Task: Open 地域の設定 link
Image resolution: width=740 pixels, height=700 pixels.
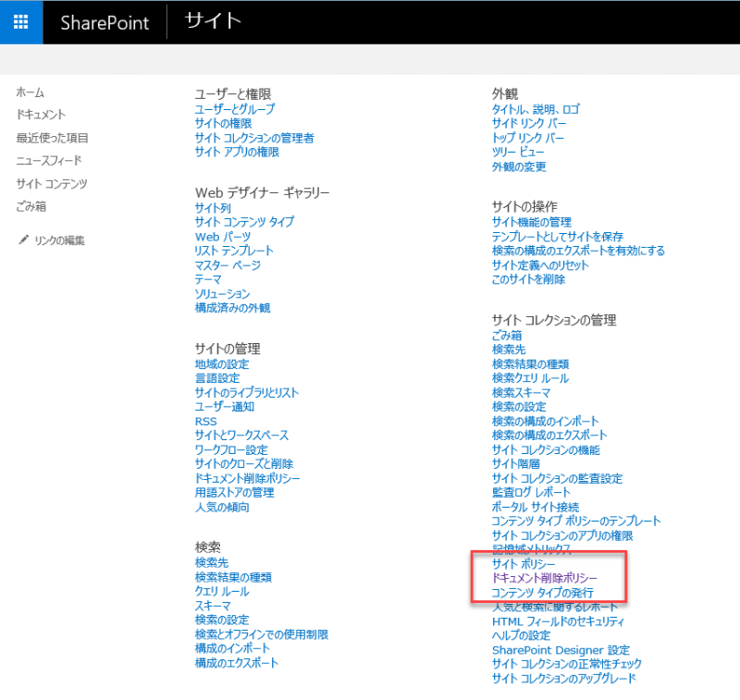Action: pyautogui.click(x=222, y=364)
